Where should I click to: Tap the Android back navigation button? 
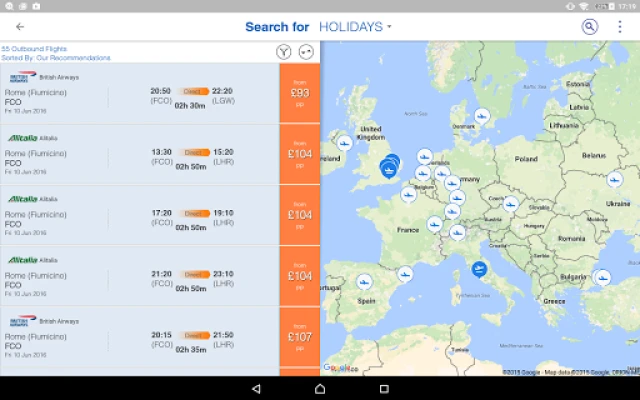(x=256, y=389)
